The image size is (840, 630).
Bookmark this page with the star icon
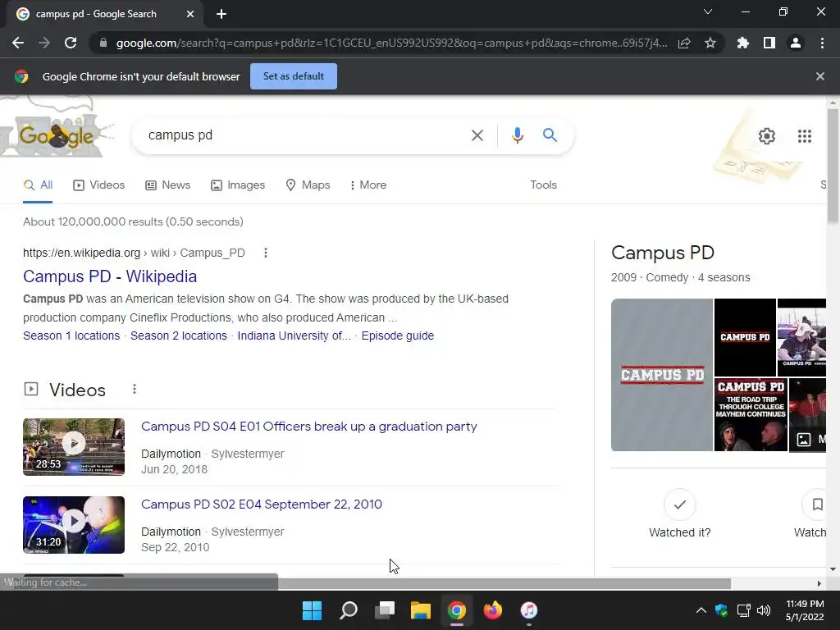[710, 43]
